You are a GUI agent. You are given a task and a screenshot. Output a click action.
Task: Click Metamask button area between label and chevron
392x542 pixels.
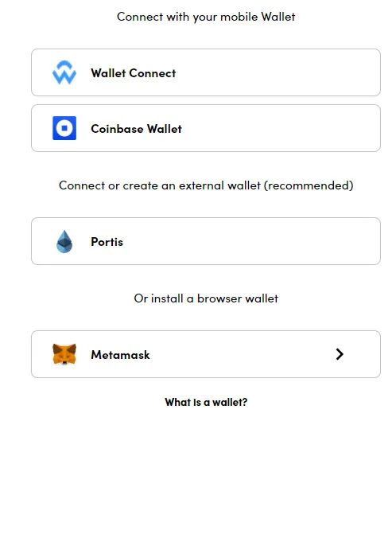(242, 354)
